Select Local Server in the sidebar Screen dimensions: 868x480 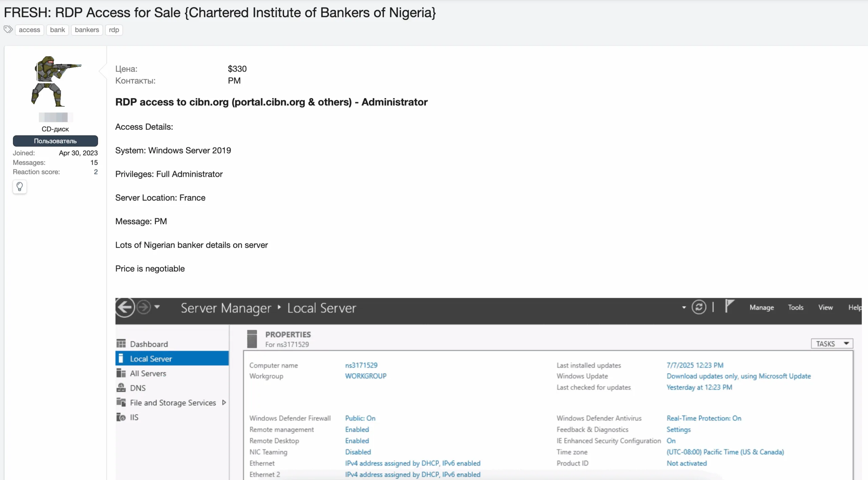(x=172, y=358)
